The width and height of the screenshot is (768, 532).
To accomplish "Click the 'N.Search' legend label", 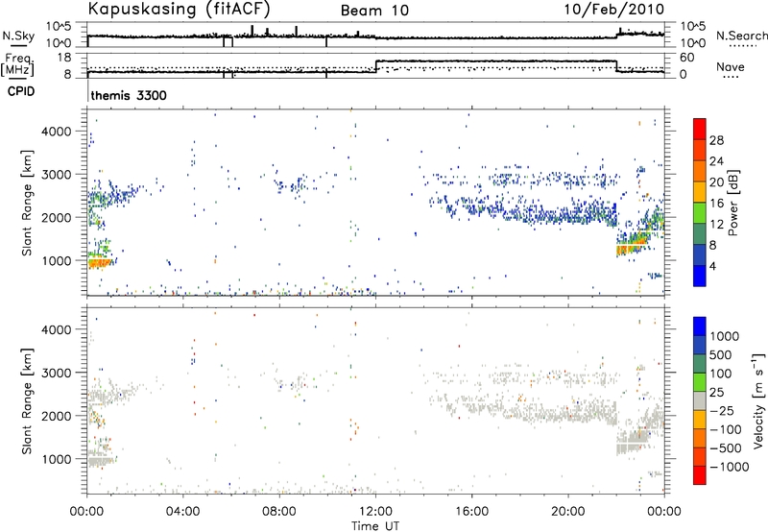I will point(741,36).
